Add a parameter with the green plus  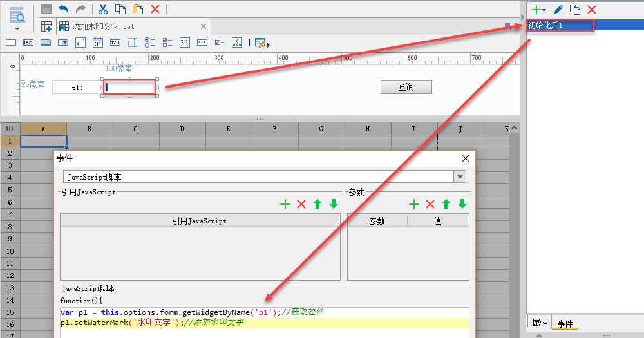414,204
